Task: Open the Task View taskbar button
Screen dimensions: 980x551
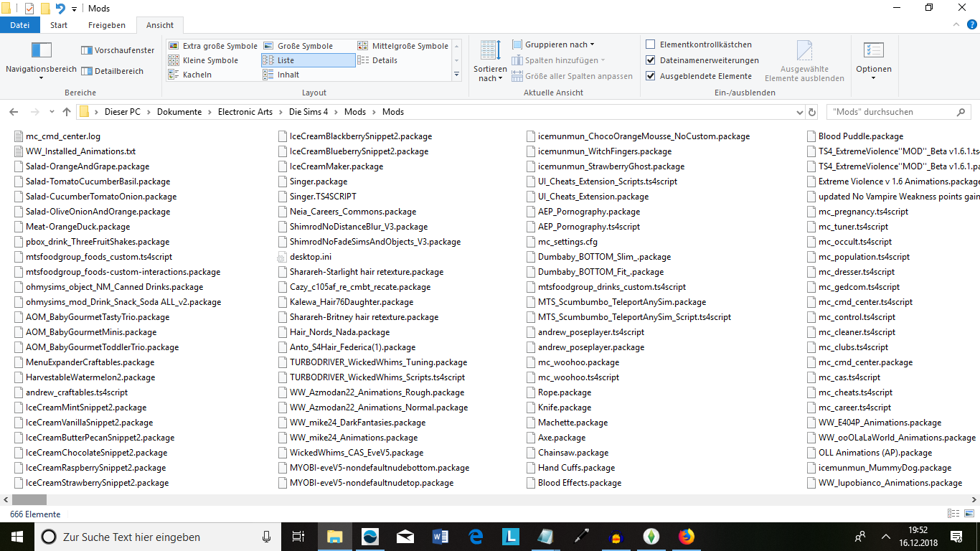Action: pyautogui.click(x=299, y=537)
